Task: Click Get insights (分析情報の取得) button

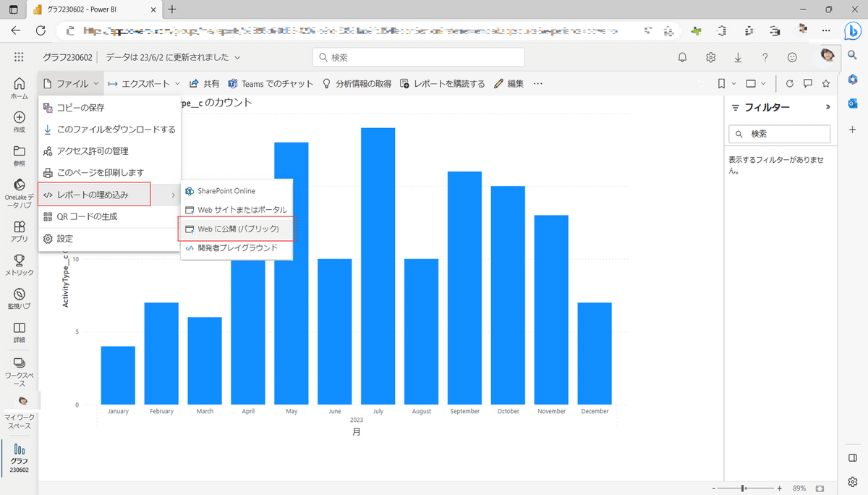Action: (x=357, y=84)
